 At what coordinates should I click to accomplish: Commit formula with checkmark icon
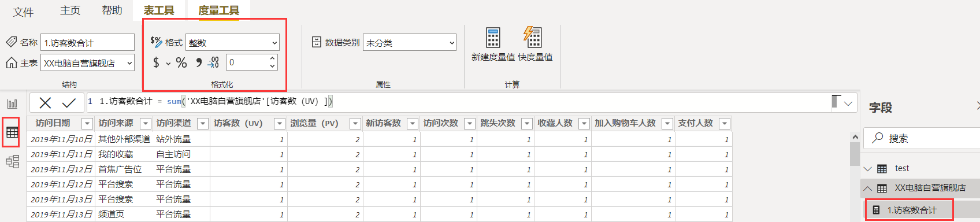tap(69, 103)
